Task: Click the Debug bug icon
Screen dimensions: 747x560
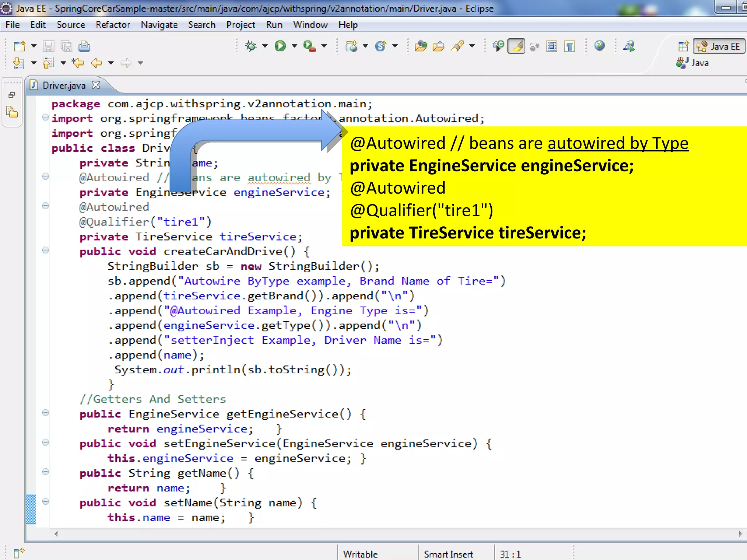Action: (251, 46)
